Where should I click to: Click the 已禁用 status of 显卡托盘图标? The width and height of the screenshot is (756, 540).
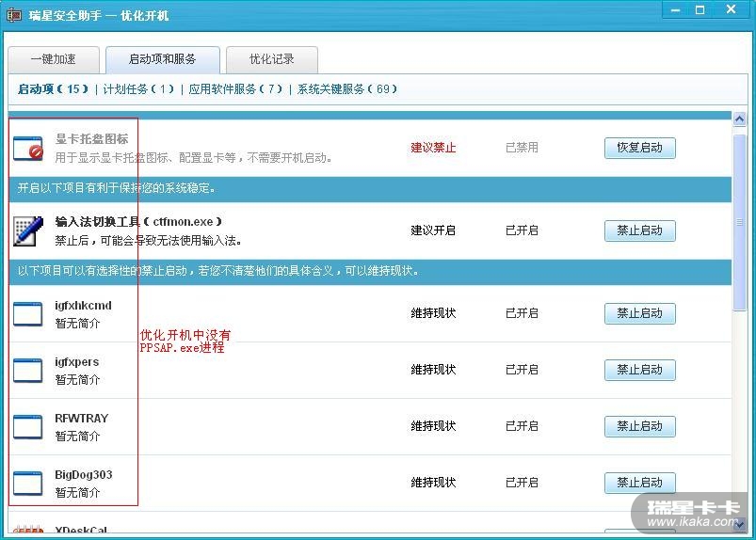[x=522, y=148]
